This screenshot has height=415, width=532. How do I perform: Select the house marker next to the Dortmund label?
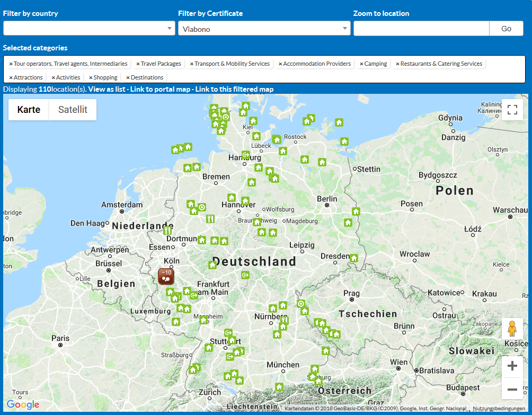pos(202,240)
